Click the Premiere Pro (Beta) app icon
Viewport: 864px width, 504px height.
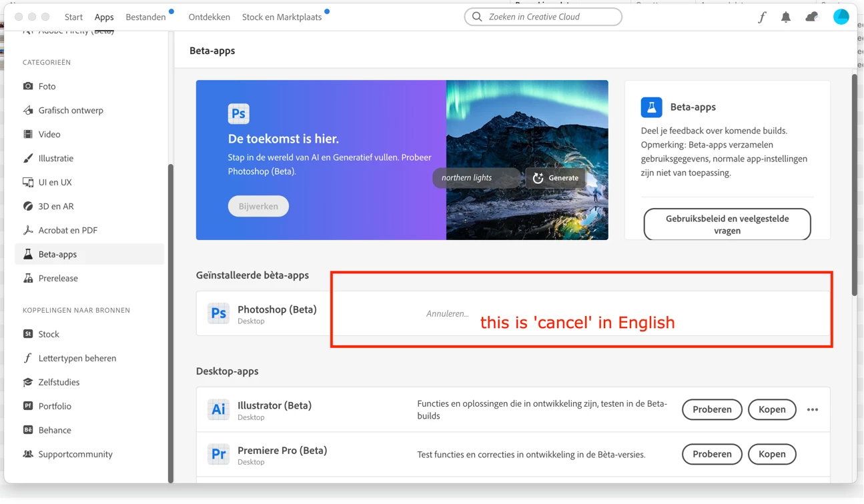point(218,454)
